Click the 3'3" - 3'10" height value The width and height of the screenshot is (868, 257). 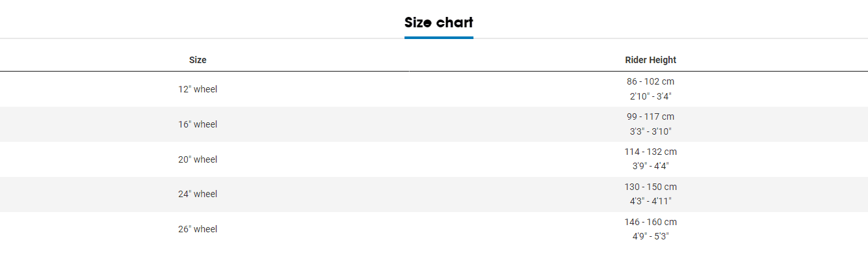click(x=650, y=131)
